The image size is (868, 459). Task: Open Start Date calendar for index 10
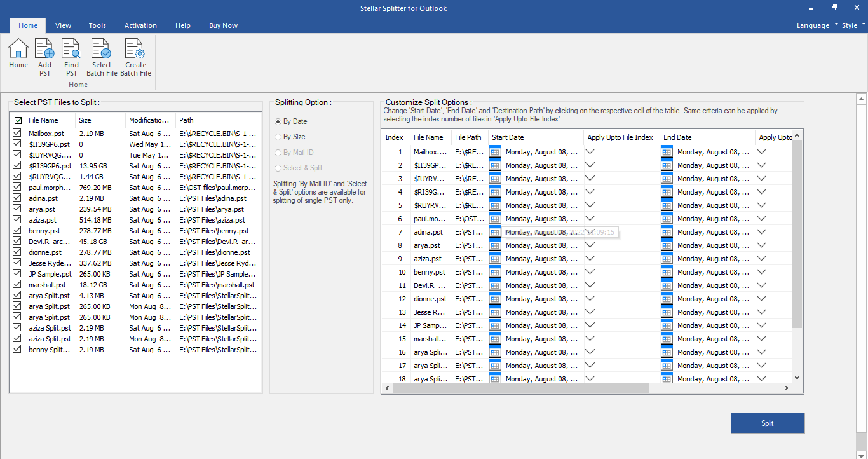pyautogui.click(x=496, y=272)
